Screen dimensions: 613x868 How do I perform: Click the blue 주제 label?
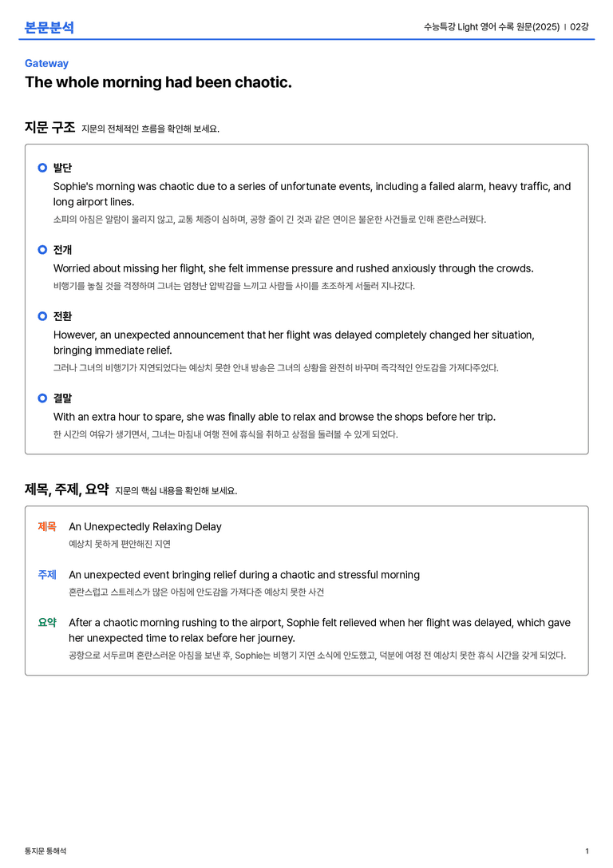(x=47, y=575)
